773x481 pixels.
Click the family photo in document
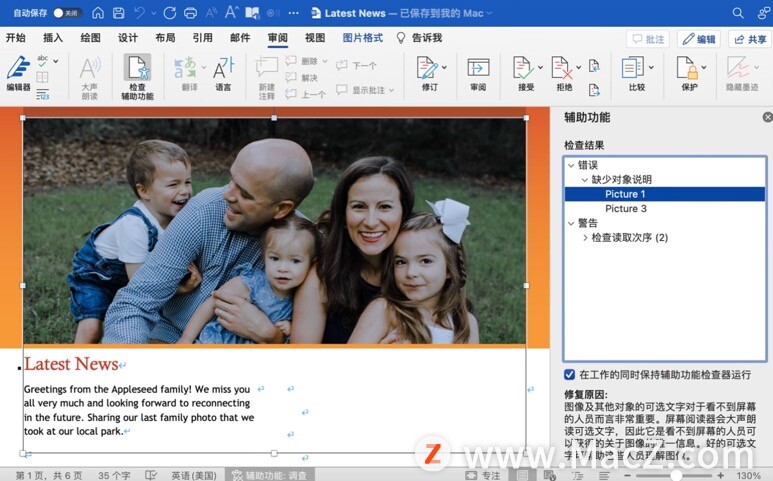pos(274,231)
